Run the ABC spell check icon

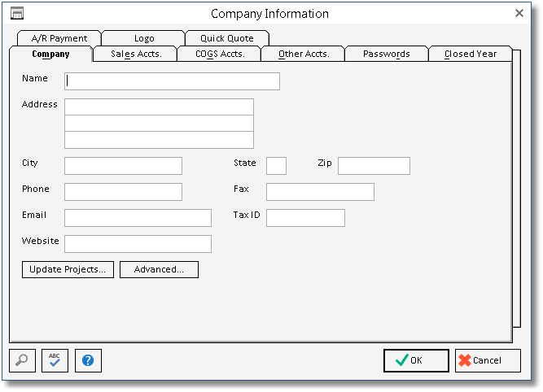coord(55,360)
